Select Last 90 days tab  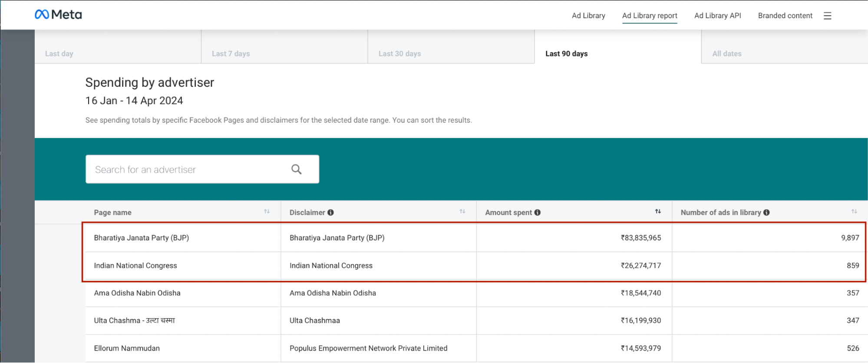point(618,47)
